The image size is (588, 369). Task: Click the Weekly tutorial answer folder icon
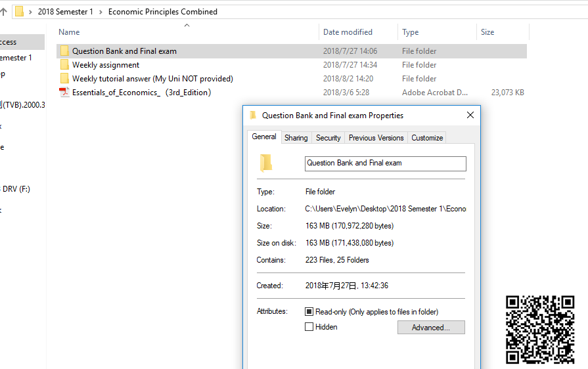tap(64, 79)
